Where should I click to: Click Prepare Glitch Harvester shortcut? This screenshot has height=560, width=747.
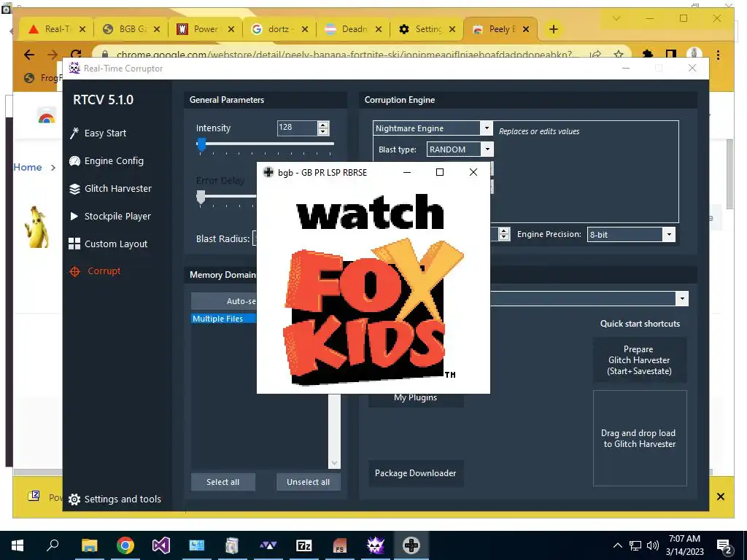tap(639, 360)
